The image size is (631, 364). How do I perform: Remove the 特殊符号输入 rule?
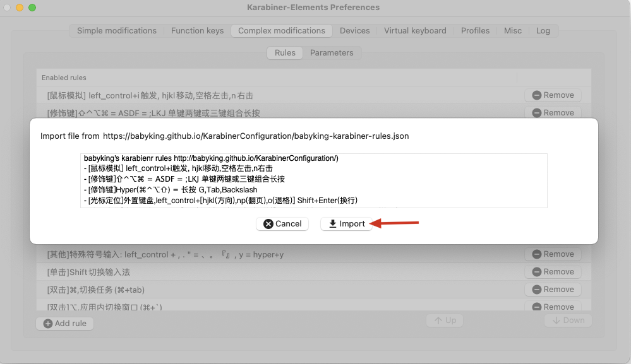pos(553,254)
